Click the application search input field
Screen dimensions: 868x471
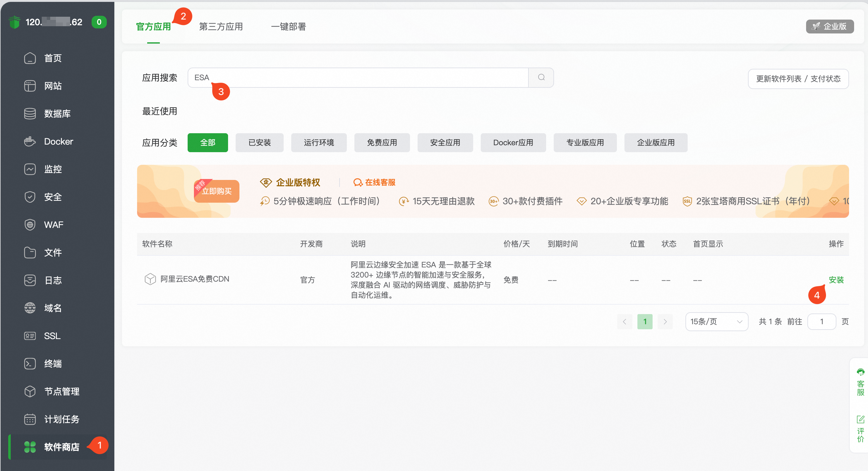point(357,77)
